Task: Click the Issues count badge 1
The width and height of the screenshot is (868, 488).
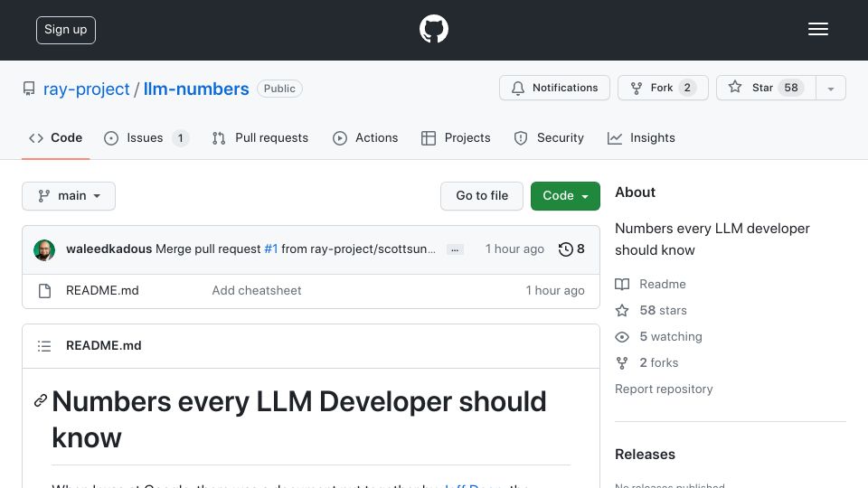Action: pos(180,138)
